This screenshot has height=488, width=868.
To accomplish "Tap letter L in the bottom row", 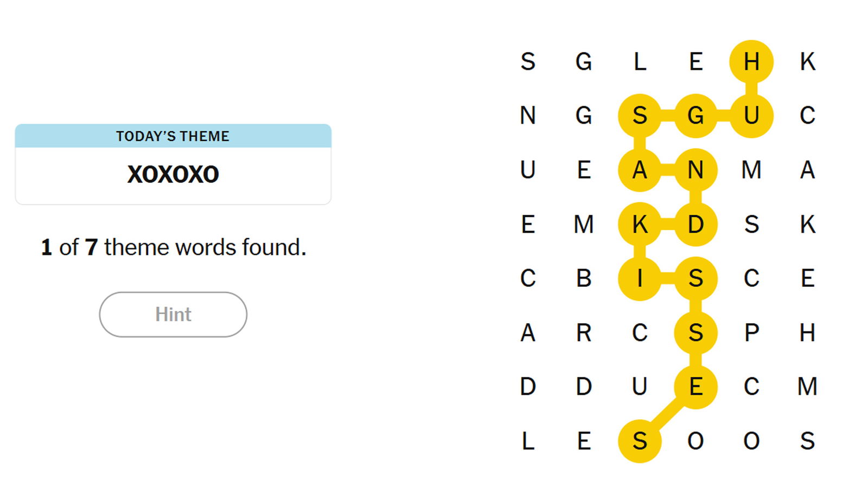I will click(528, 441).
